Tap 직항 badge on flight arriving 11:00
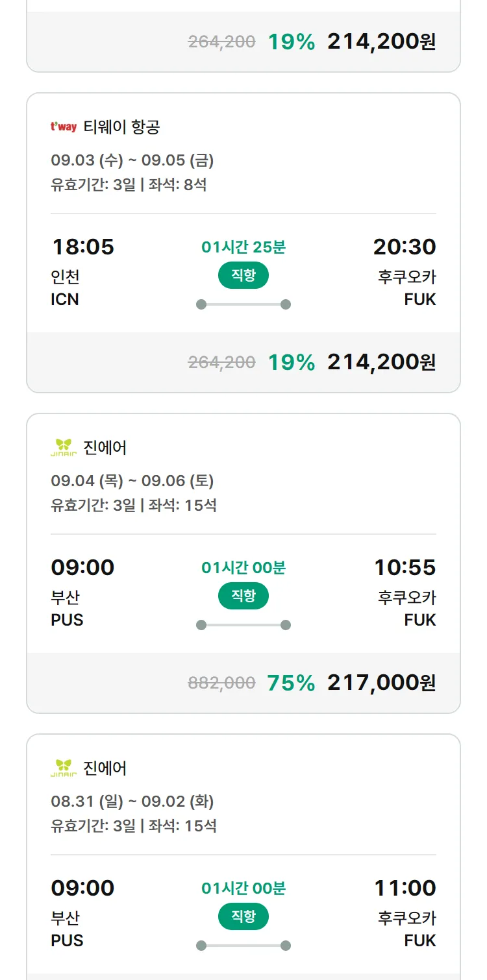This screenshot has width=487, height=980. (243, 917)
